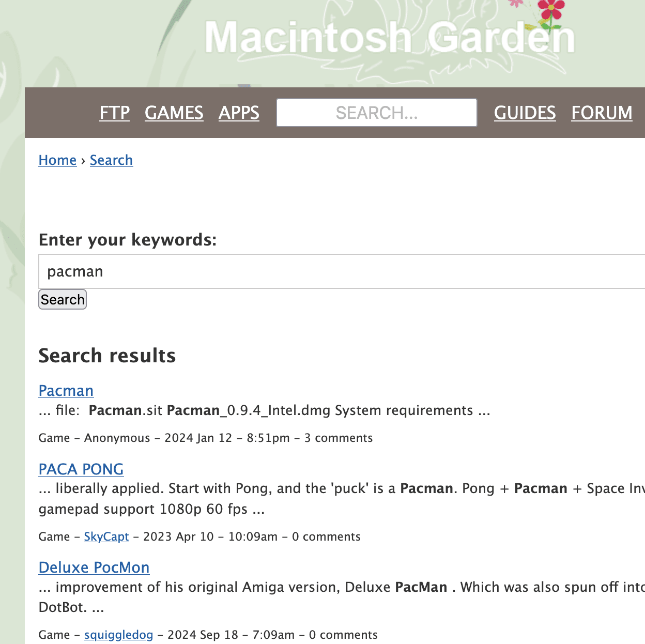Open the PACA PONG game result
645x644 pixels.
click(81, 469)
